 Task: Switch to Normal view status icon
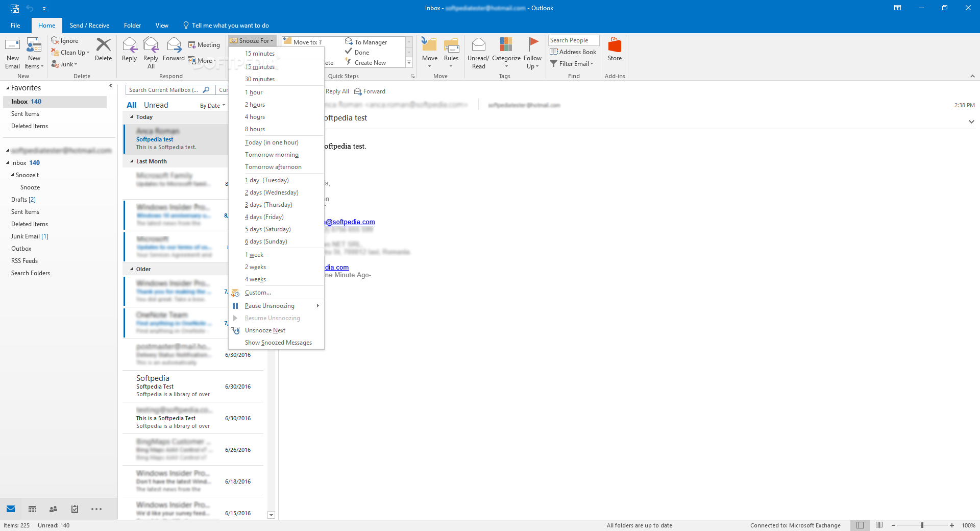coord(860,525)
